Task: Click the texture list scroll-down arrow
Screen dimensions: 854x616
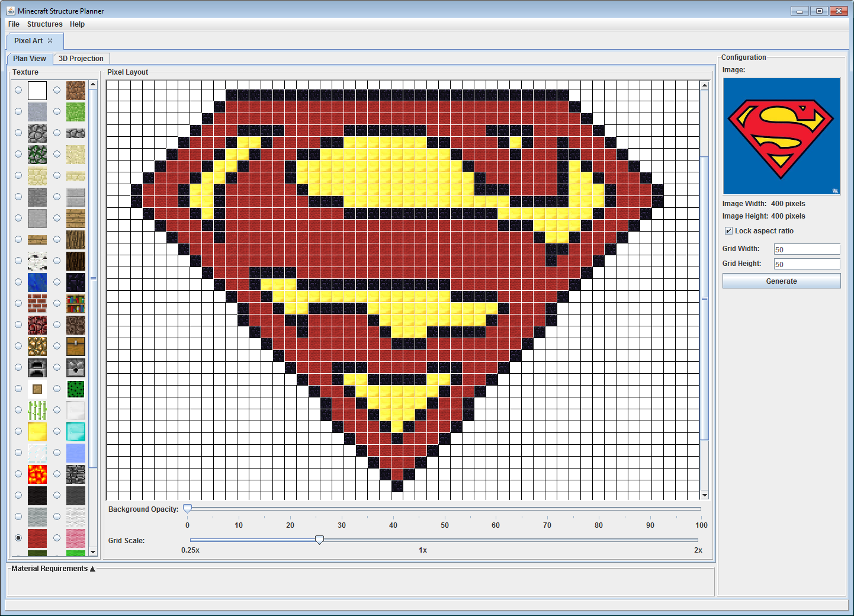Action: click(93, 551)
